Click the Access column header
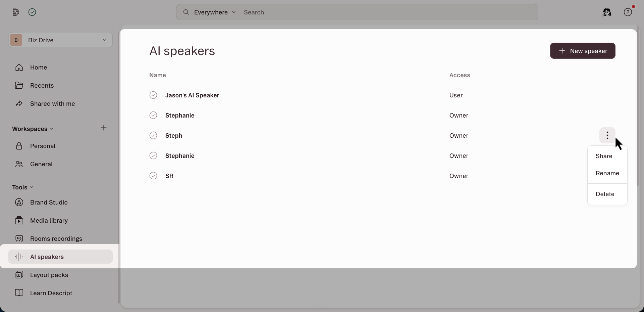Image resolution: width=644 pixels, height=312 pixels. pos(460,75)
